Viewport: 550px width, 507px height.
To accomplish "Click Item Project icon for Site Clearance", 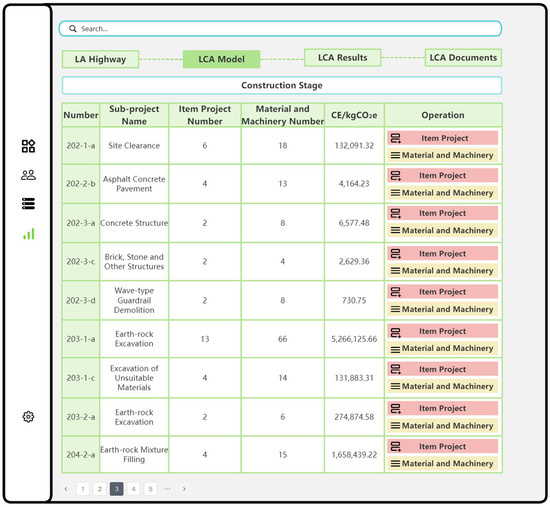I will 396,138.
